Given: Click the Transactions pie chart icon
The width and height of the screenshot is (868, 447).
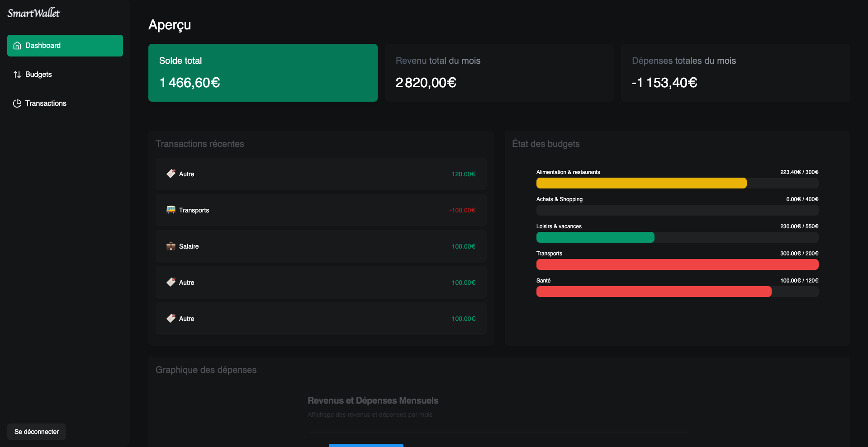Looking at the screenshot, I should 17,104.
